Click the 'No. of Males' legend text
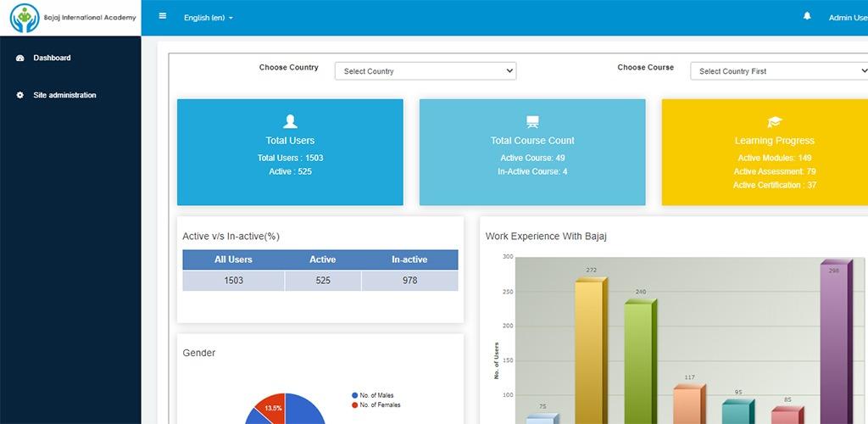The width and height of the screenshot is (868, 424). pos(376,395)
